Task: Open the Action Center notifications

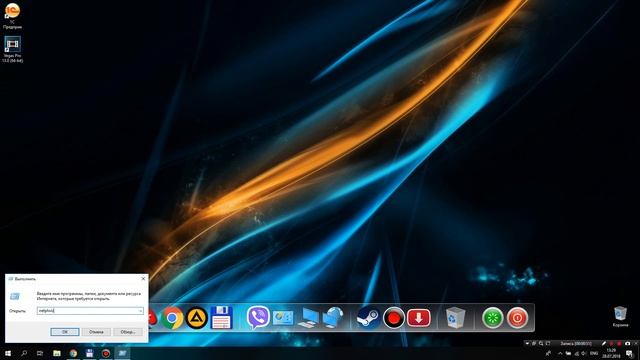Action: [x=629, y=353]
